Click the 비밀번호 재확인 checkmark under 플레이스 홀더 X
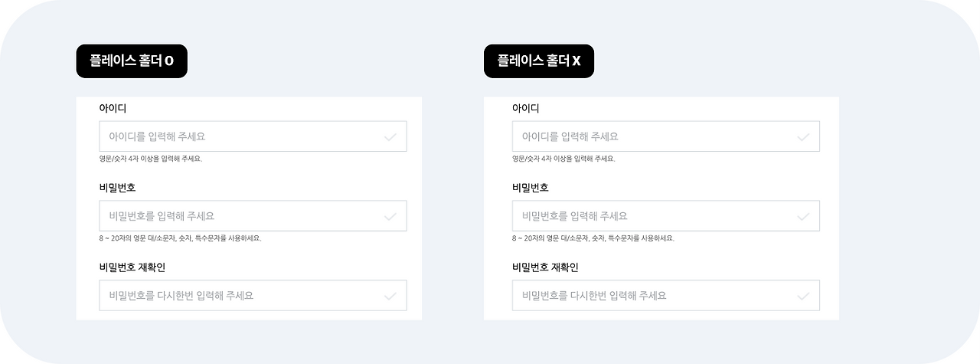 [x=803, y=296]
